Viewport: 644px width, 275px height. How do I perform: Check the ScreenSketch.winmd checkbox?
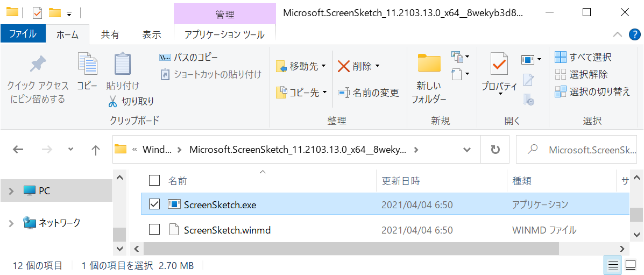154,230
